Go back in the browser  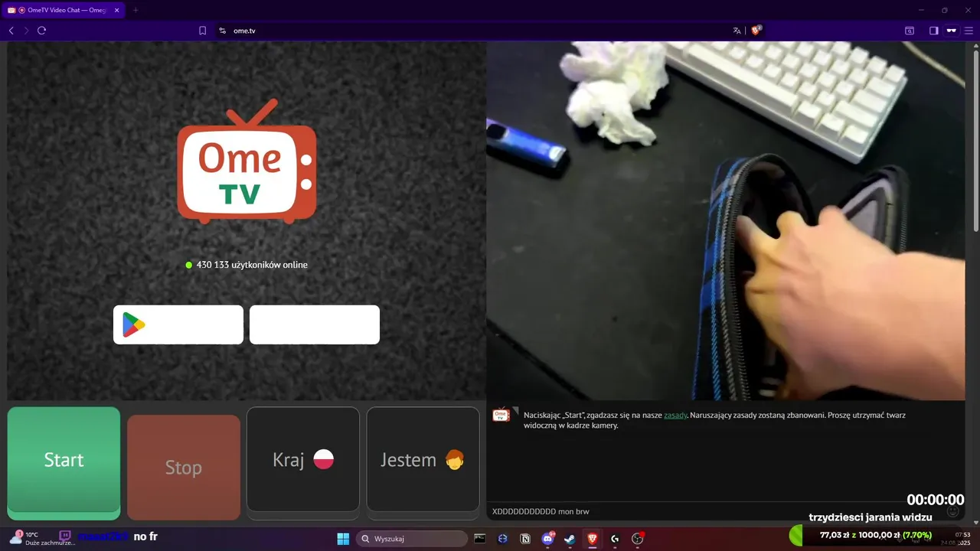click(11, 31)
